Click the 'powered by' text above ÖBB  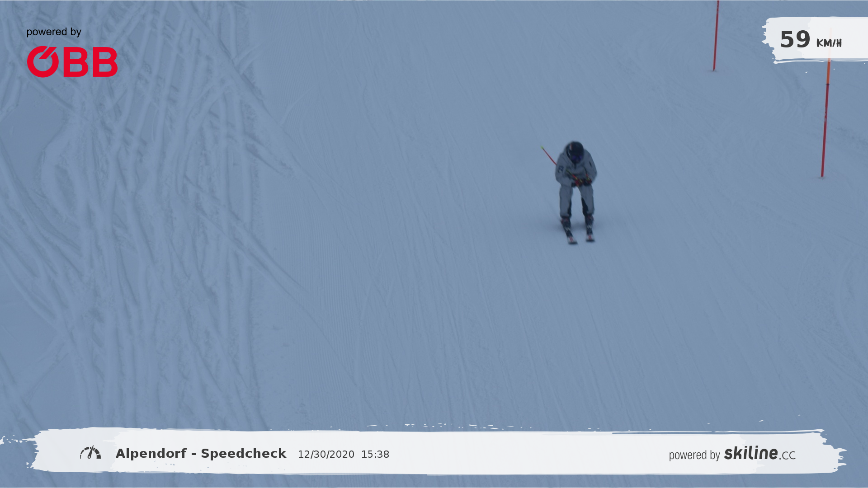coord(54,32)
